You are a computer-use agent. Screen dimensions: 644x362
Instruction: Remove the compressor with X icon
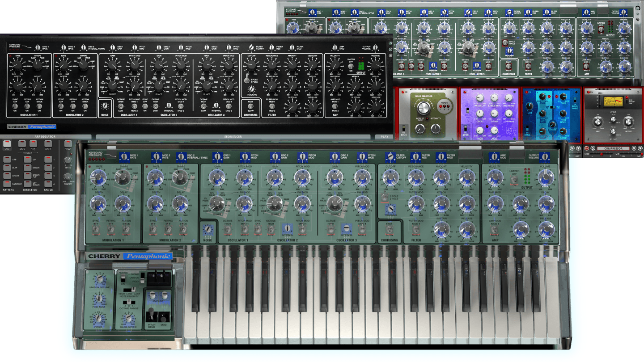pos(634,148)
